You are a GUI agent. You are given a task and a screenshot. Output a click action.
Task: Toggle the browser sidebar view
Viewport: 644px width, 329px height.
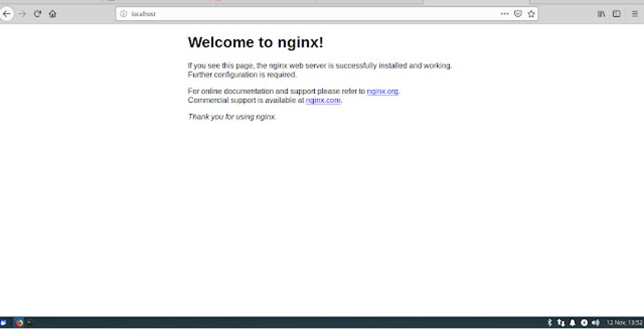pyautogui.click(x=616, y=14)
